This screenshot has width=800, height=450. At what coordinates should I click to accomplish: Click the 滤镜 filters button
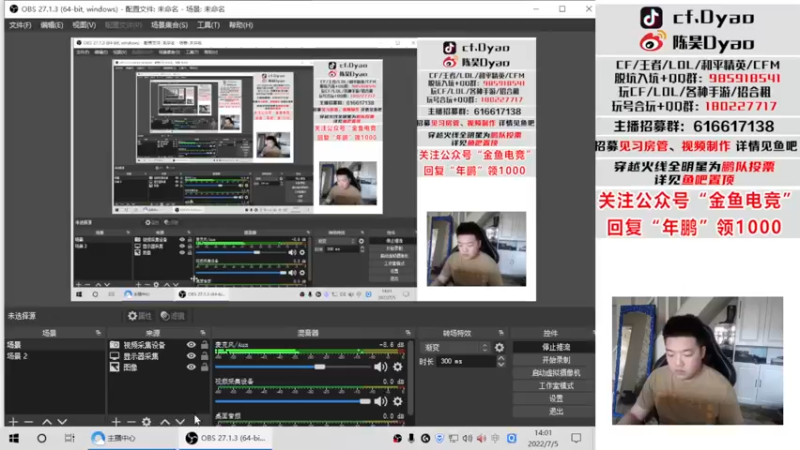(172, 316)
